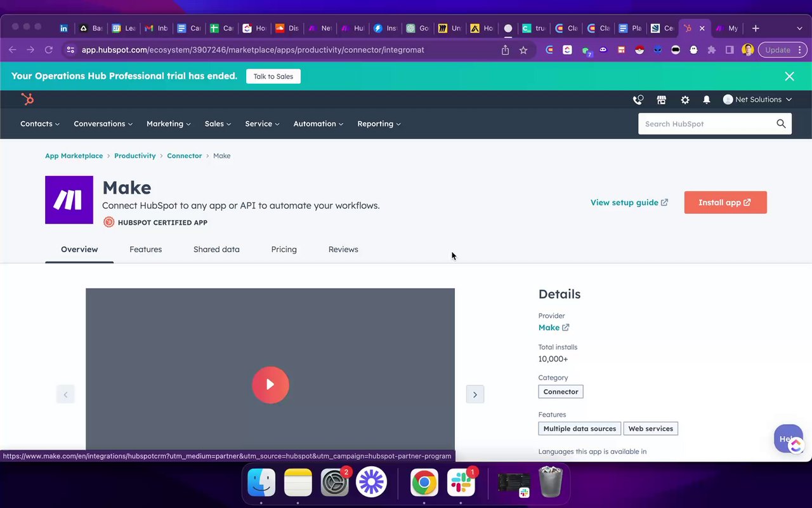Expand the Marketing menu
Viewport: 812px width, 508px height.
tap(169, 124)
